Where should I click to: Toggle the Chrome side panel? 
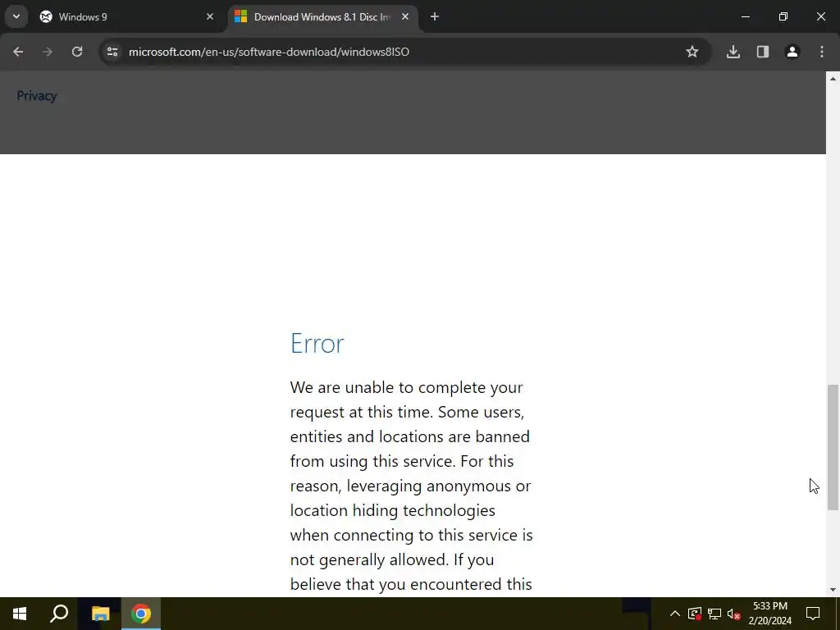coord(763,52)
